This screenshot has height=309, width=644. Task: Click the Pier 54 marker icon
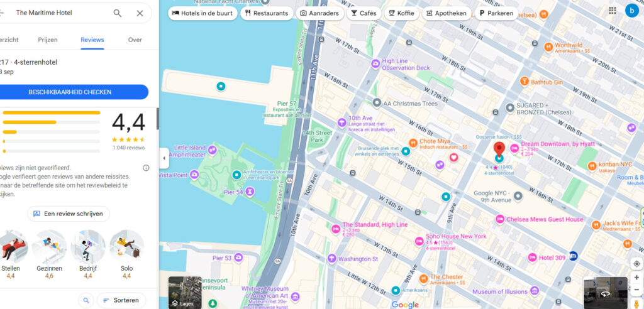click(x=249, y=192)
